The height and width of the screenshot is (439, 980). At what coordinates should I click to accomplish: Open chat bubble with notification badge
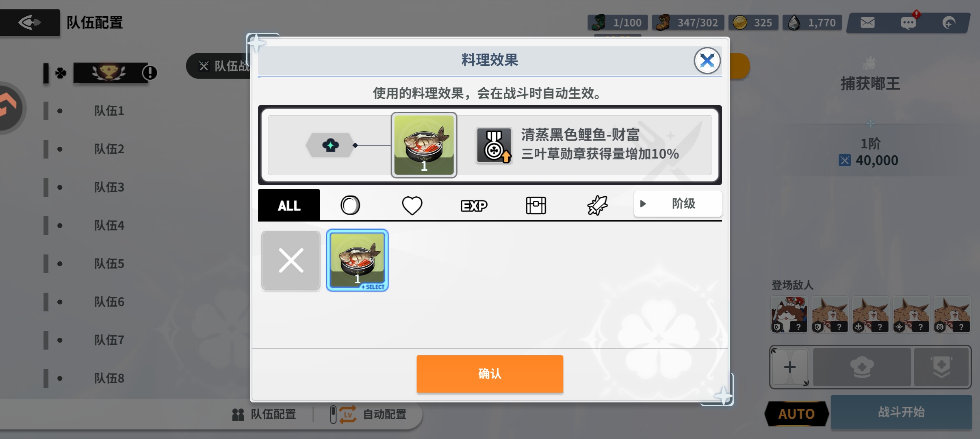coord(909,22)
